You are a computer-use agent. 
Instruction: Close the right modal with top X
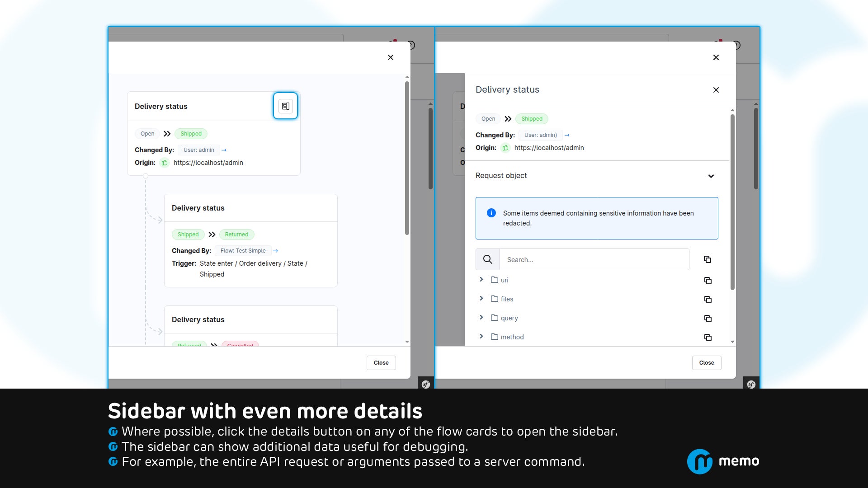tap(716, 57)
